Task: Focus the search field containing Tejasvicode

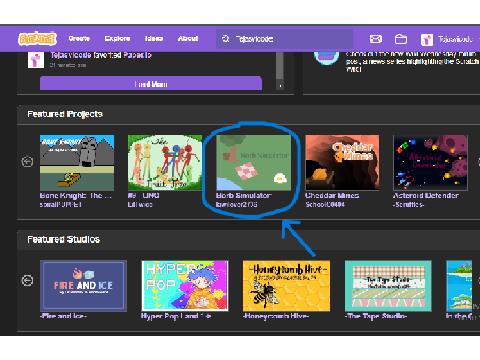Action: click(284, 39)
